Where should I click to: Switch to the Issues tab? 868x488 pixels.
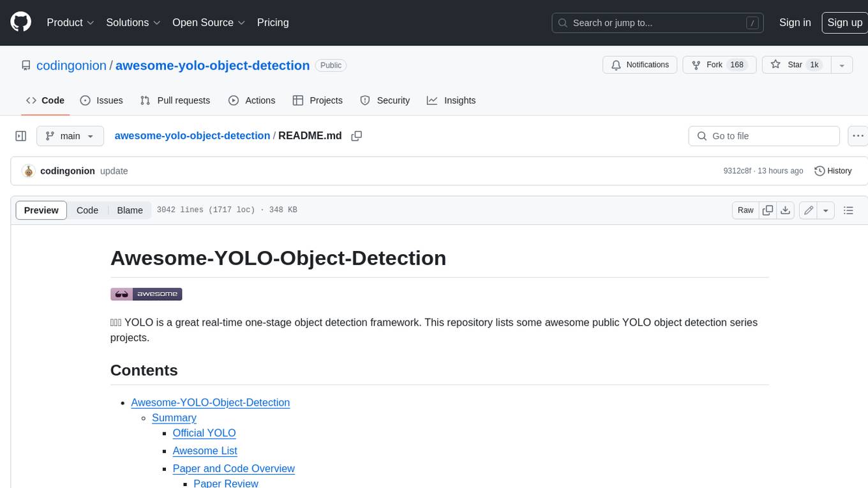[x=101, y=100]
